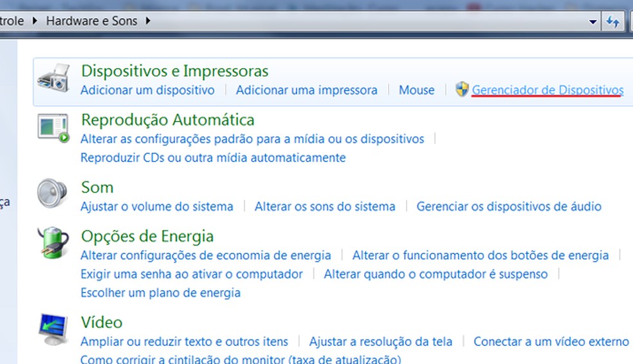Image resolution: width=633 pixels, height=364 pixels.
Task: Click Adicionar uma impressora
Action: coord(307,90)
